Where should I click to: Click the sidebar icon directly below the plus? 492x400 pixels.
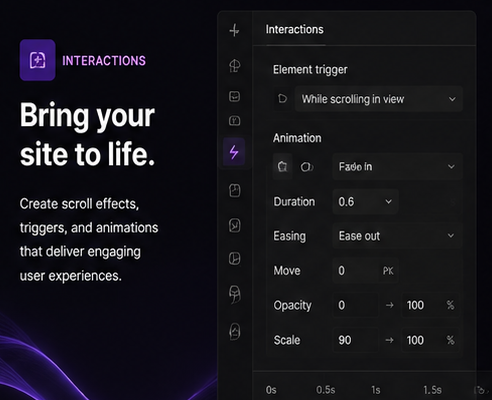[235, 66]
